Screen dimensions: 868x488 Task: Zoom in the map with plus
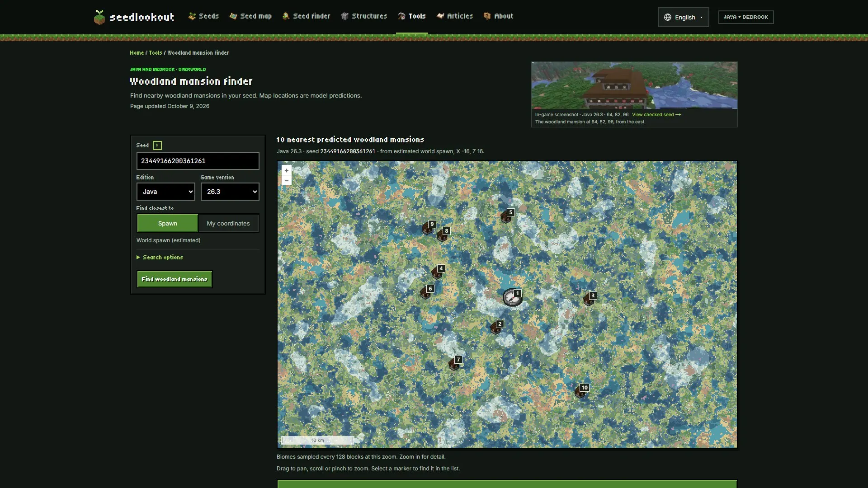(287, 170)
